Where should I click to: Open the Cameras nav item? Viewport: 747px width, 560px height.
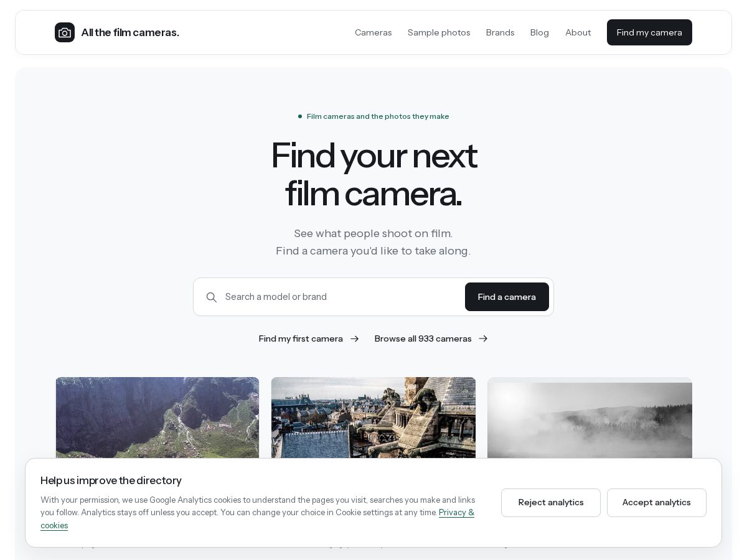point(374,32)
